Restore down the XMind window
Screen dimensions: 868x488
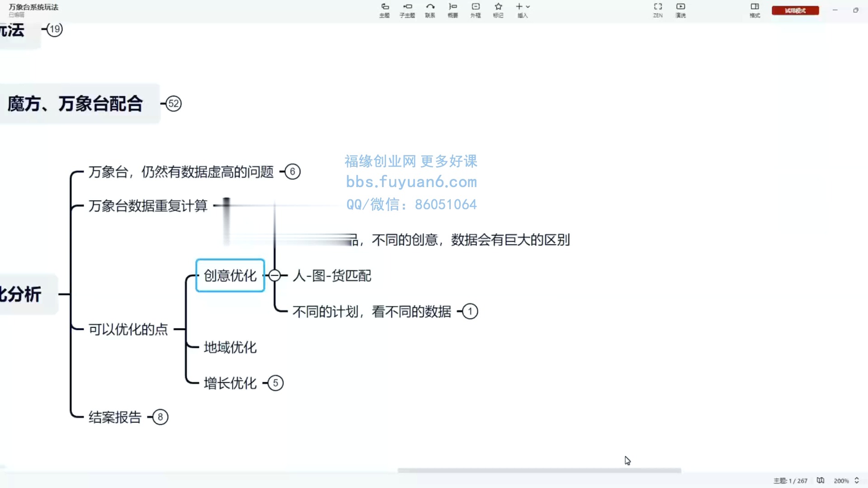(856, 10)
